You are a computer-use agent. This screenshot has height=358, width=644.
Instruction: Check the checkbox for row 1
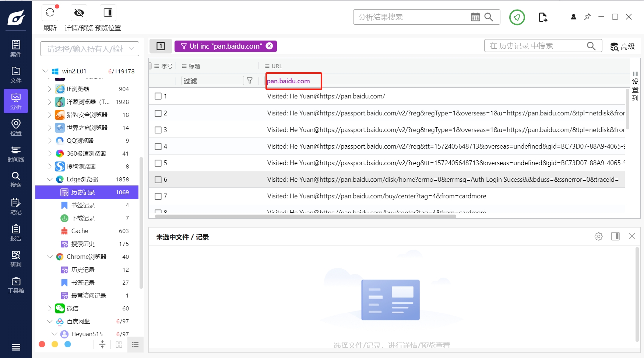pyautogui.click(x=158, y=96)
